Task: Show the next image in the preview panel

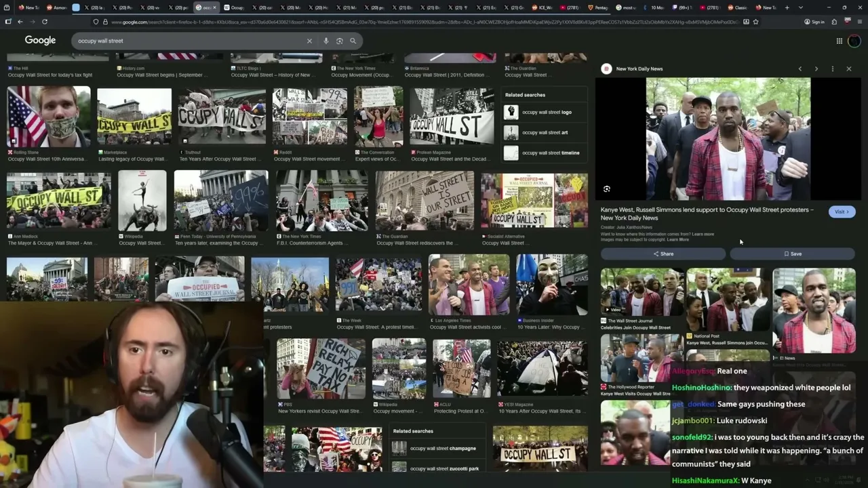Action: click(816, 68)
